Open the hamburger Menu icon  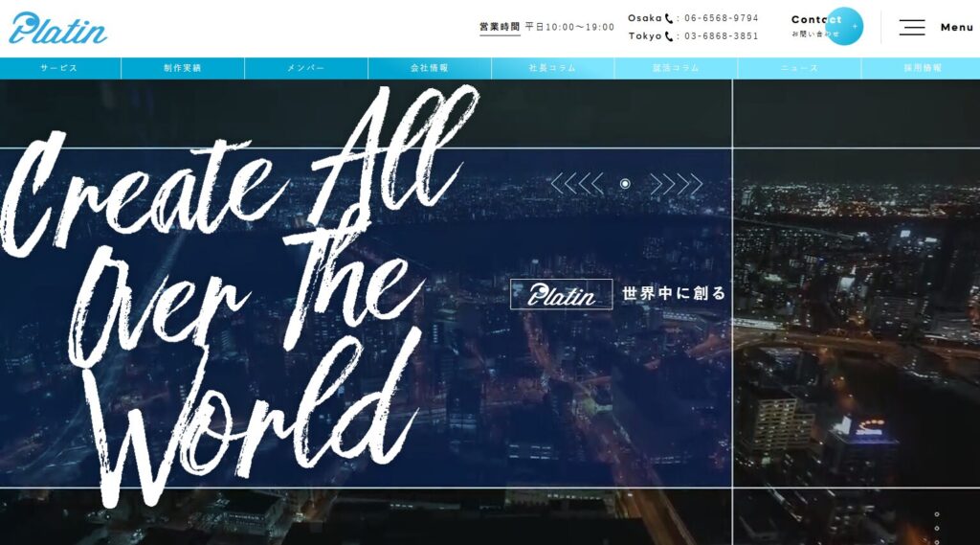click(x=912, y=28)
